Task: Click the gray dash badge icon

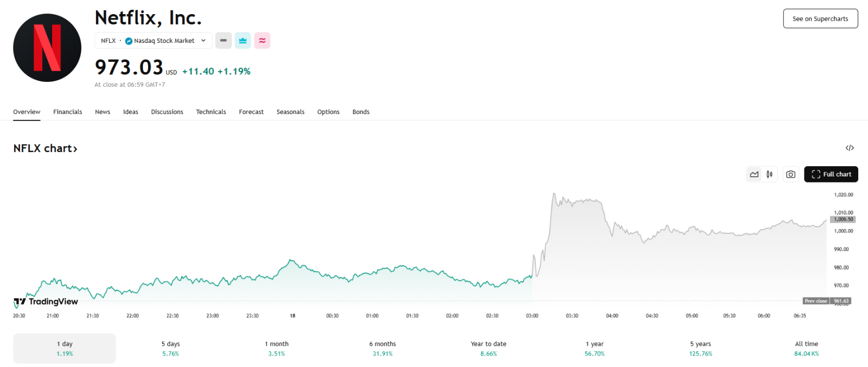Action: [x=224, y=41]
